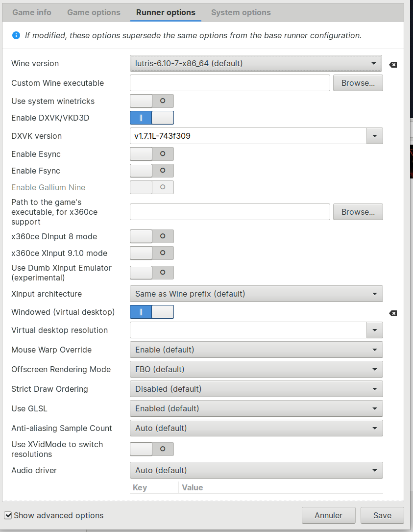Viewport: 413px width, 532px height.
Task: Expand the DXVK version dropdown arrow
Action: [x=374, y=136]
